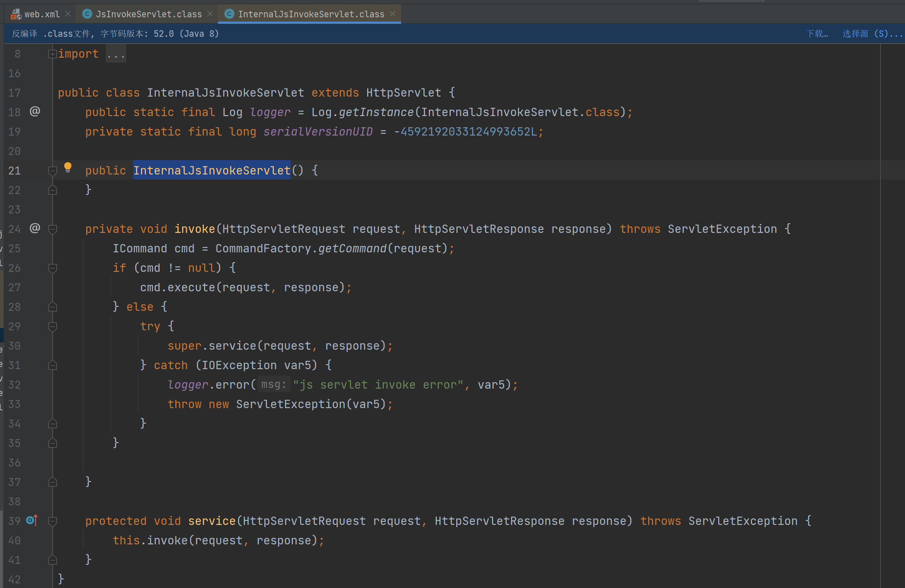Collapse the invoke method at line 24

(x=52, y=229)
